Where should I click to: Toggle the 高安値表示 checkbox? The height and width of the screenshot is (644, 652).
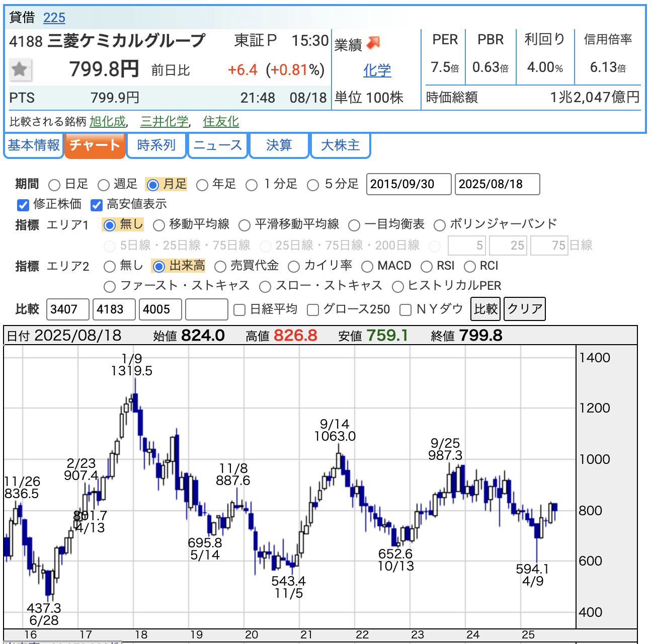(97, 205)
